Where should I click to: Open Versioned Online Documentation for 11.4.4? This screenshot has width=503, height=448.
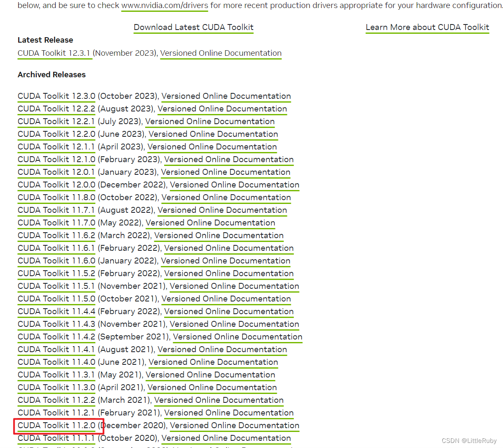point(229,312)
